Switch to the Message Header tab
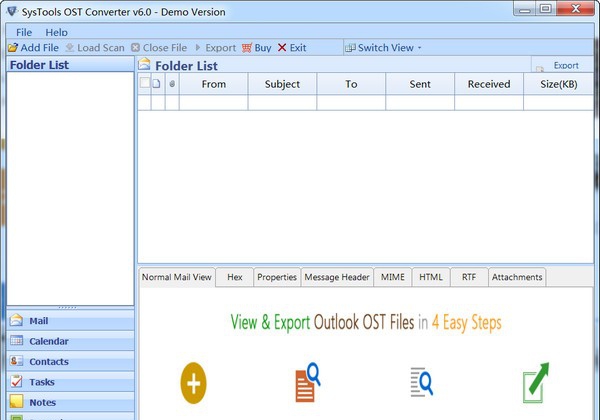This screenshot has height=420, width=600. click(x=337, y=277)
